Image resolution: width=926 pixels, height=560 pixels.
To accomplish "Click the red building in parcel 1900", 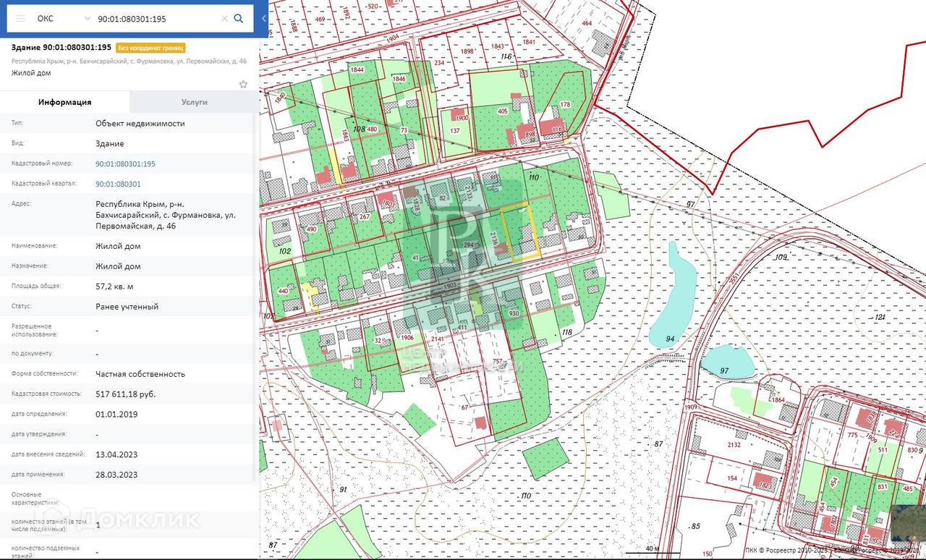I will tap(459, 114).
